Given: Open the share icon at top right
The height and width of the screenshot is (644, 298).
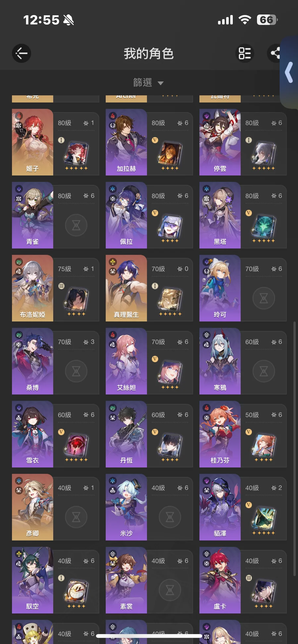Looking at the screenshot, I should click(275, 53).
